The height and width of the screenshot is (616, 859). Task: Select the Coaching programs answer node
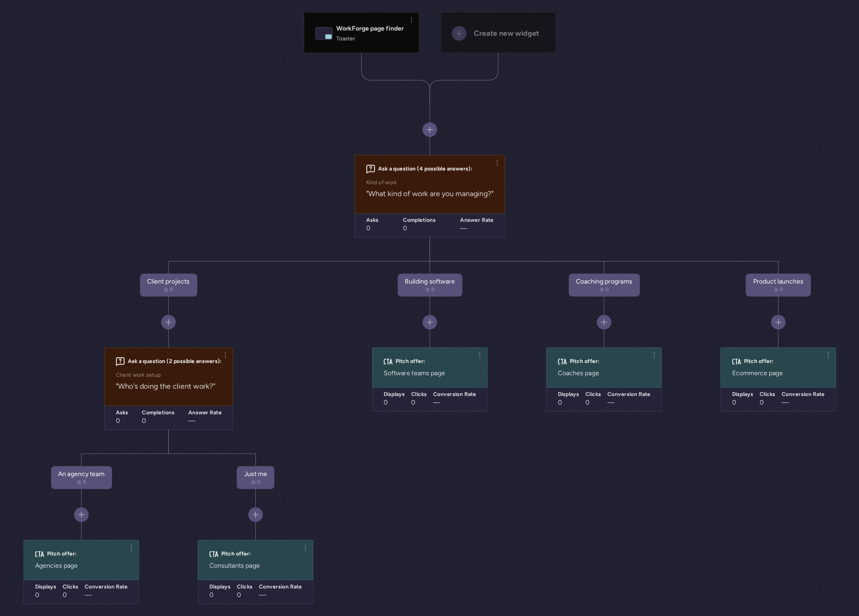pyautogui.click(x=604, y=285)
